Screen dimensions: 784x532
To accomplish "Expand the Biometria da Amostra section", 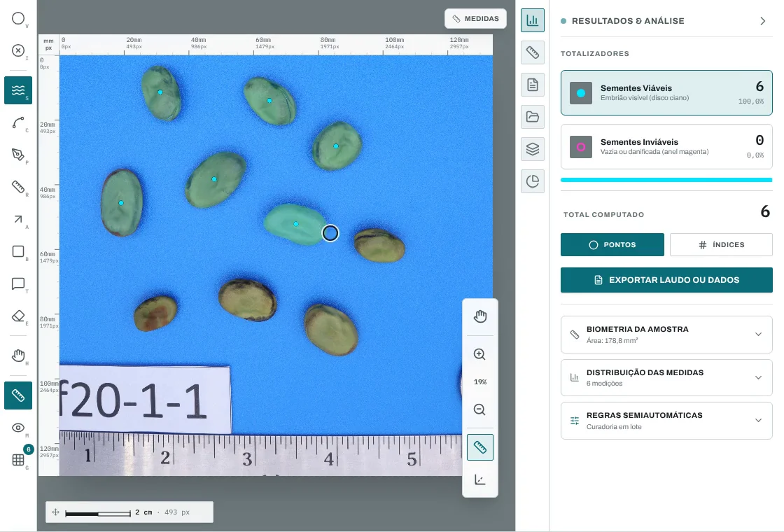I will click(x=666, y=335).
